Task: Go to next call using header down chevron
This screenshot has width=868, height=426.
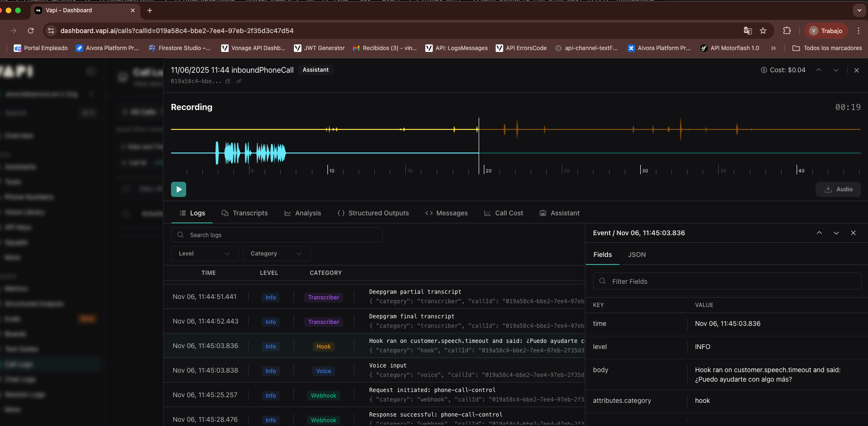Action: (x=835, y=70)
